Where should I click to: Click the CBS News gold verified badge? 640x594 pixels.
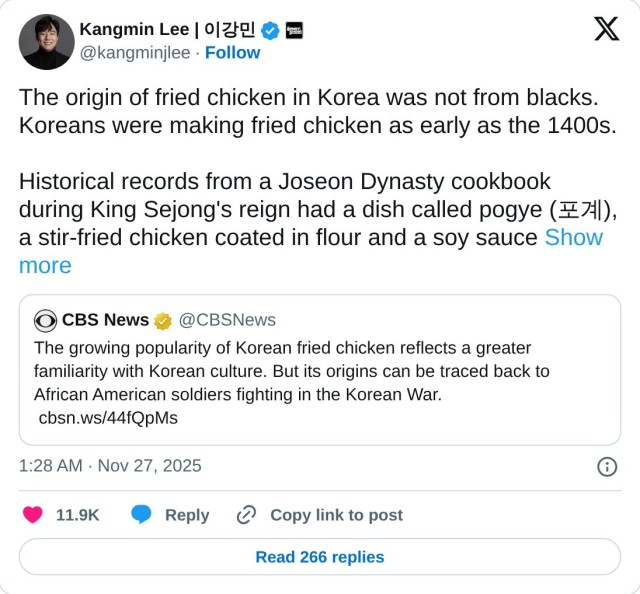(x=163, y=321)
